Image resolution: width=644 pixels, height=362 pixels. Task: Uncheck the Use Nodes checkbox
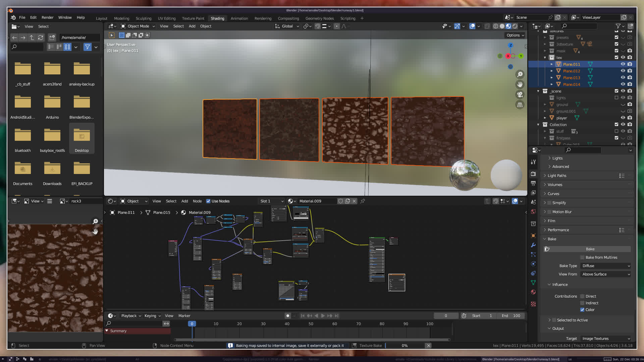(208, 201)
